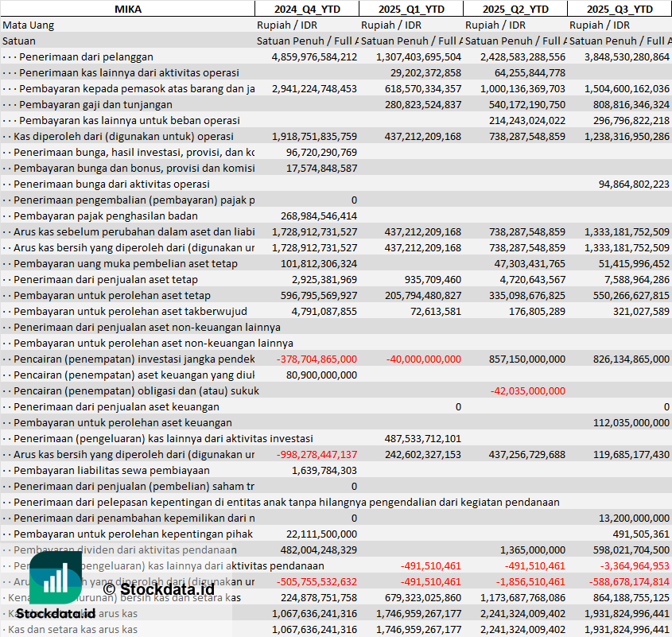
Task: Select value 22,111,500,000
Action: [x=321, y=534]
